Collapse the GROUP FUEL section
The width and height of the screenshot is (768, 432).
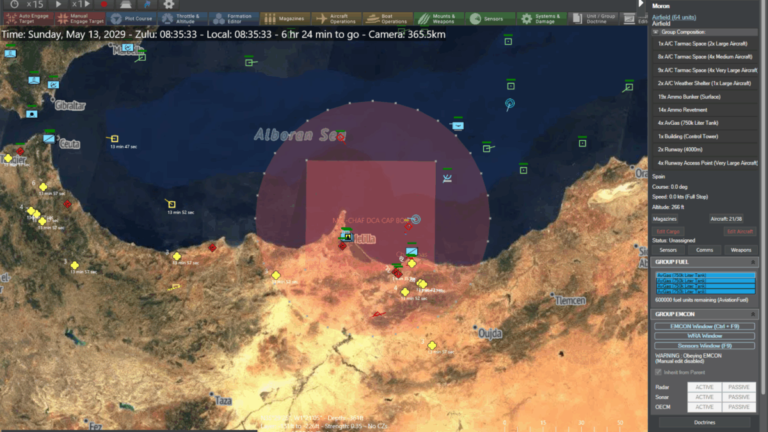pyautogui.click(x=753, y=262)
